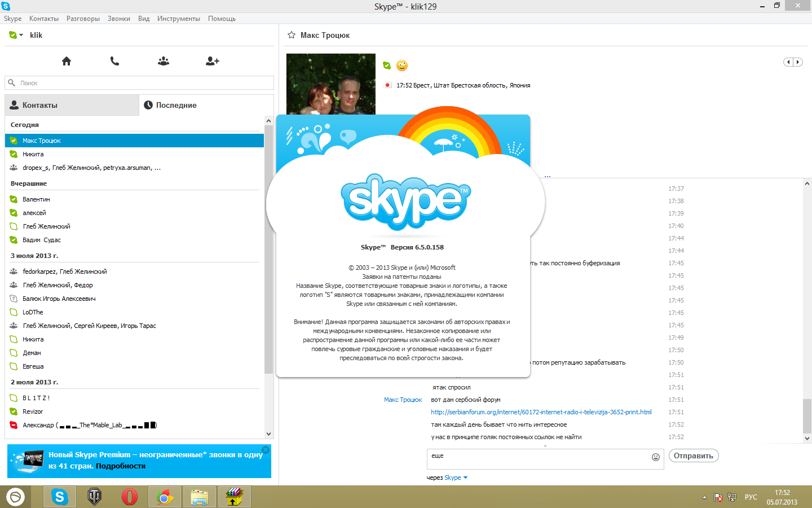812x508 pixels.
Task: Star Макс Троцюк as a favorite
Action: (x=292, y=35)
